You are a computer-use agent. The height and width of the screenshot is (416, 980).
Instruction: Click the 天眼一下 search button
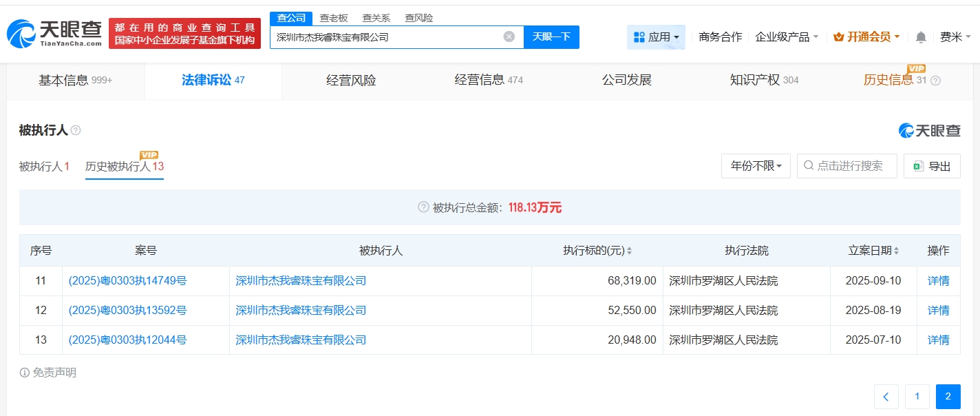(551, 37)
